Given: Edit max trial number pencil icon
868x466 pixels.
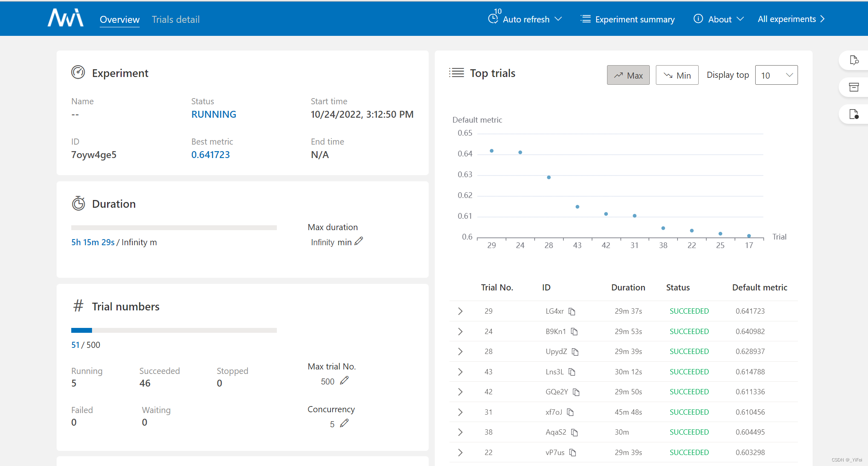Looking at the screenshot, I should point(344,380).
